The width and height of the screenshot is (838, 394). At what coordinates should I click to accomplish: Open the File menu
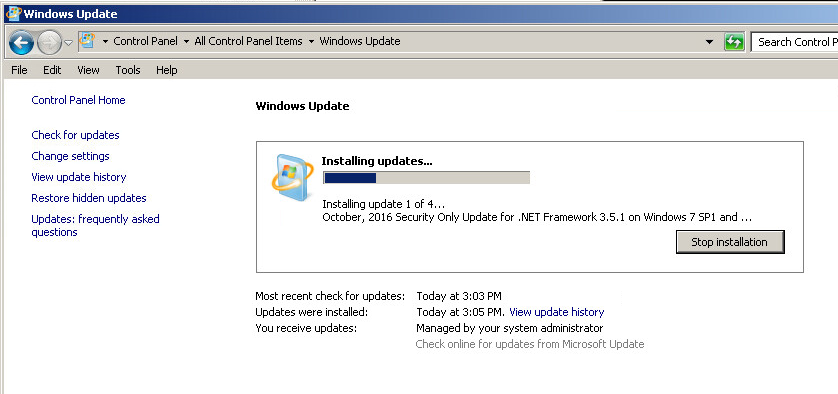click(x=19, y=70)
